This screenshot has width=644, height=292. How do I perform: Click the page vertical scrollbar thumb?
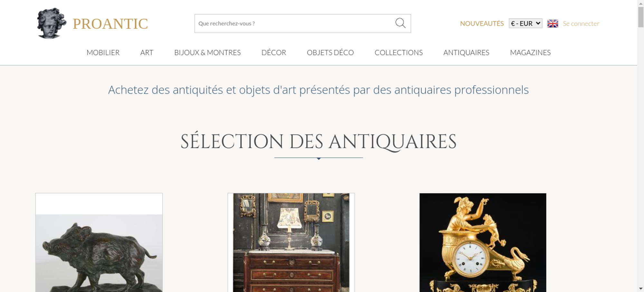tap(641, 17)
